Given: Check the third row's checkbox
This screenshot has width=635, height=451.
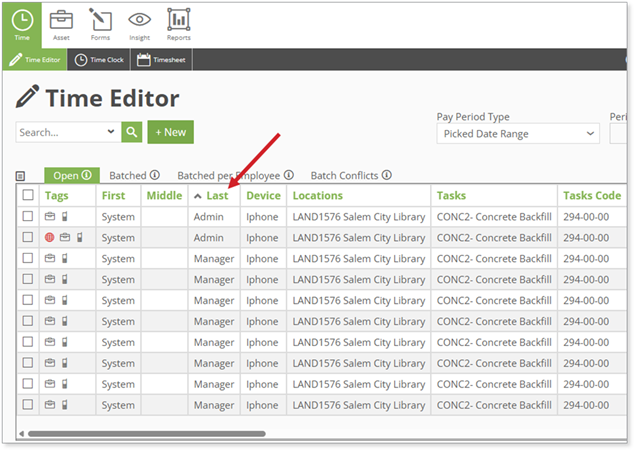Looking at the screenshot, I should pyautogui.click(x=28, y=259).
